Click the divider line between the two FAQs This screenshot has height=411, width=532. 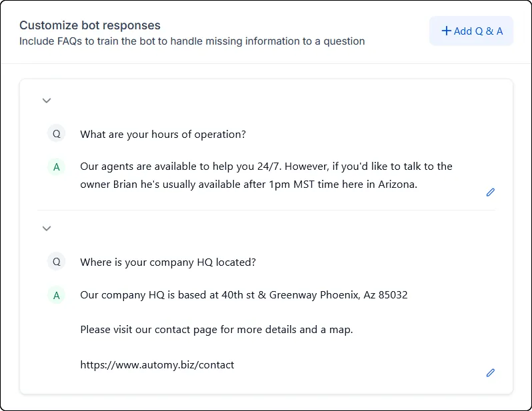267,210
